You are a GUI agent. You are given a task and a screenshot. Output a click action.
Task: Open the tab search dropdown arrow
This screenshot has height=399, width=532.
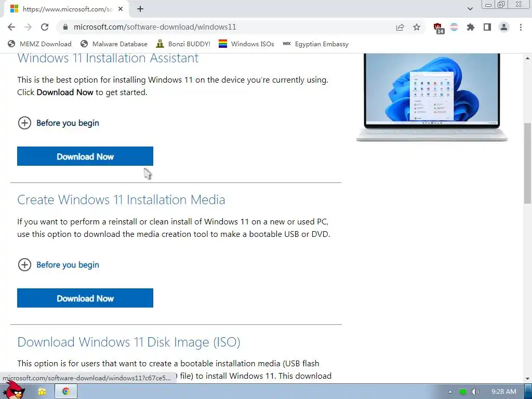(470, 9)
